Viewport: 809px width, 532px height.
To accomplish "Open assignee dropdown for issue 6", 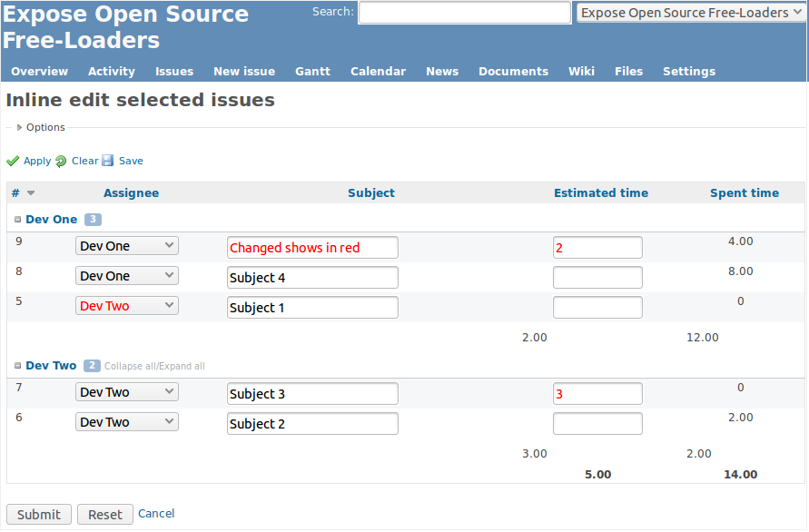I will 127,422.
